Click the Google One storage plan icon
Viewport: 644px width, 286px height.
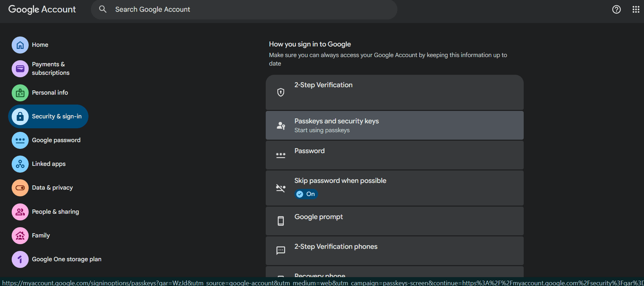click(x=20, y=259)
